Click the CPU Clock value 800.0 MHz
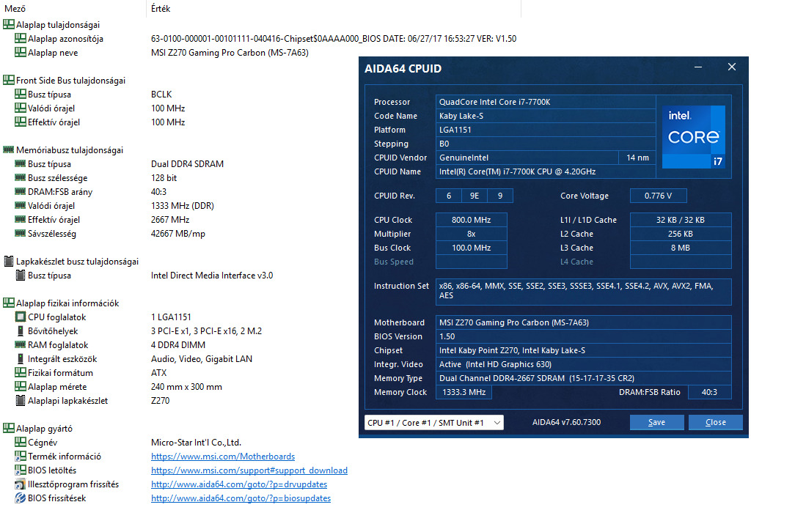Screen dimensions: 806x532 472,220
